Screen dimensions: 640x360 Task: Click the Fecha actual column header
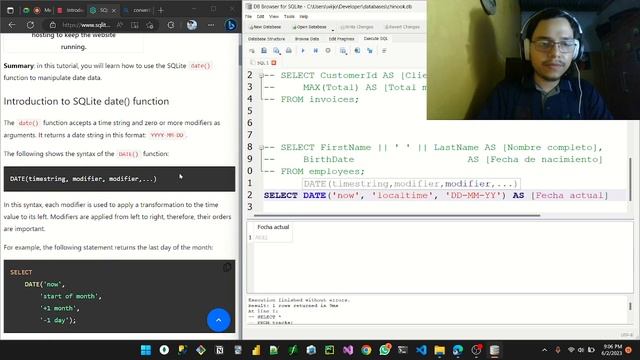[273, 227]
